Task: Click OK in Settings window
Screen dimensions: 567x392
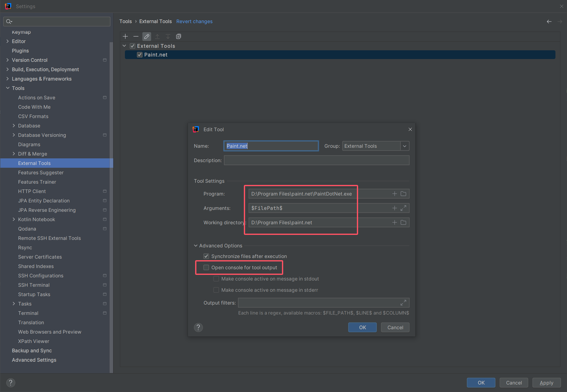Action: (x=481, y=383)
